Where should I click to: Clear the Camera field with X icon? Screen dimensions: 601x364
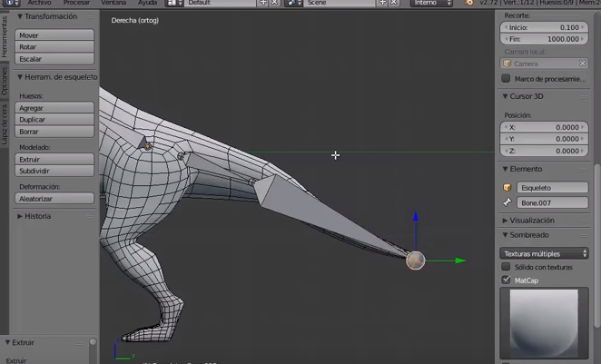pos(582,64)
